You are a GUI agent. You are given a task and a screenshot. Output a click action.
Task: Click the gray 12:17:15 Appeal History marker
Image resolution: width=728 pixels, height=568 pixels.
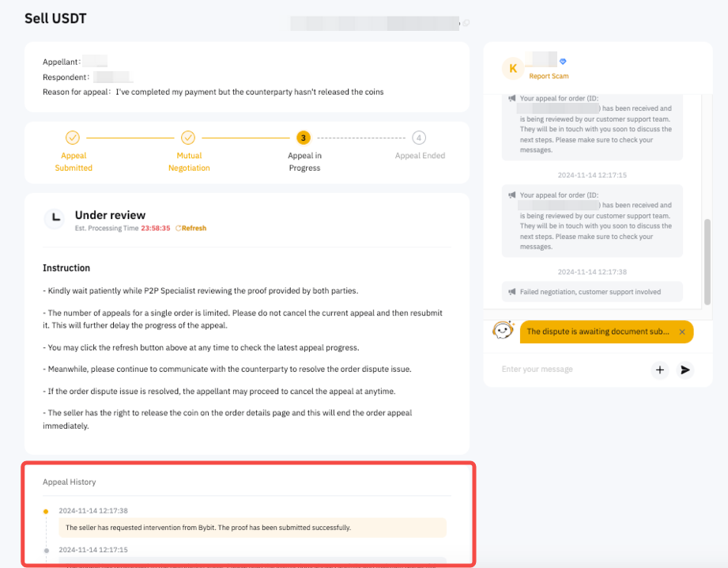pos(47,550)
